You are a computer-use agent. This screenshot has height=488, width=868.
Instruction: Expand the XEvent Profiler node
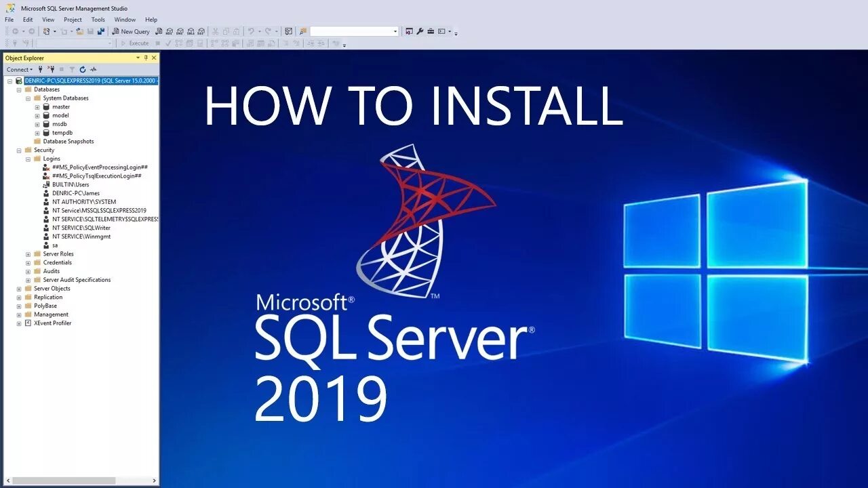[x=19, y=323]
